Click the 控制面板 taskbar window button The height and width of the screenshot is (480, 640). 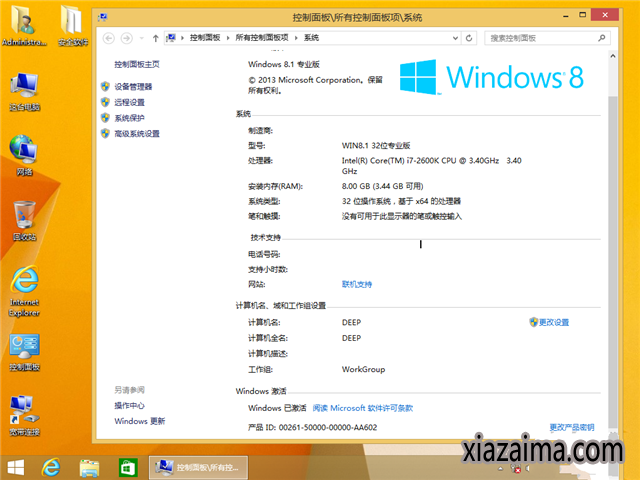[x=198, y=467]
